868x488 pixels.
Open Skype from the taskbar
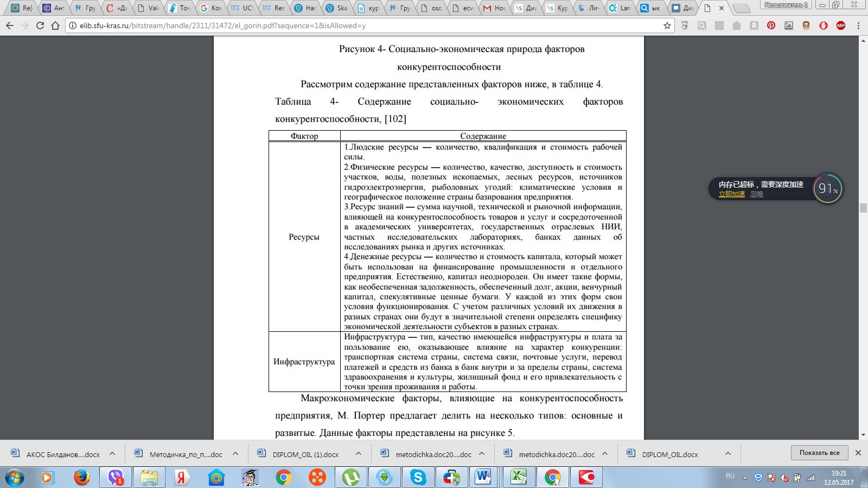click(x=418, y=478)
